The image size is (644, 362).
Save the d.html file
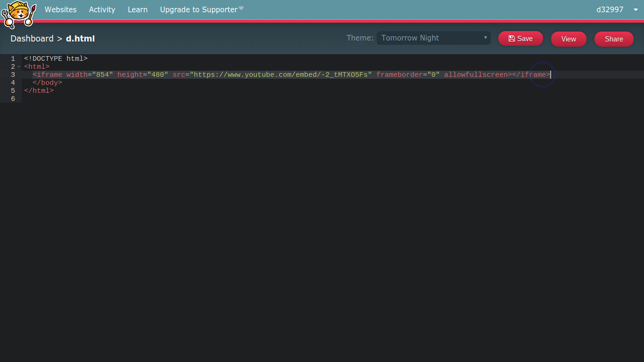520,39
